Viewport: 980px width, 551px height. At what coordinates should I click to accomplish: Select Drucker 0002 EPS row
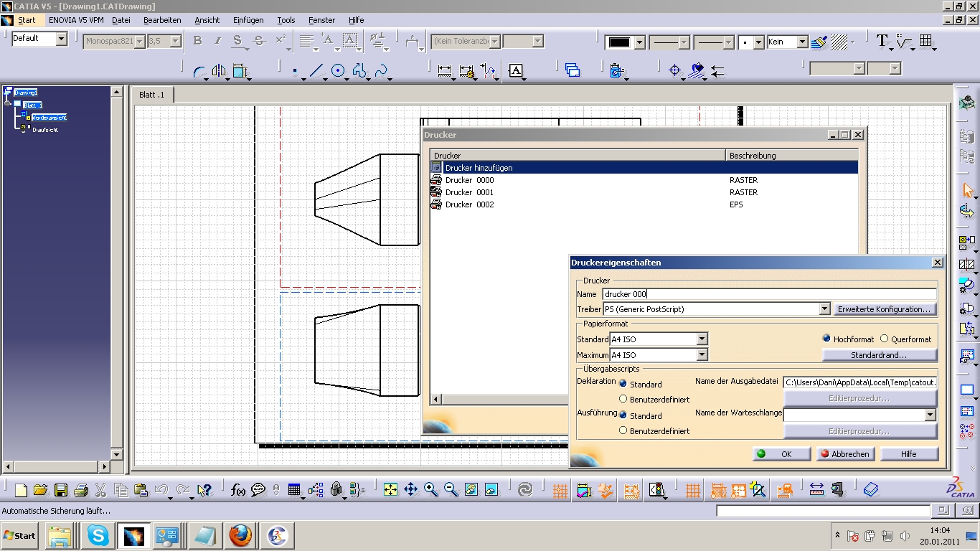point(644,204)
